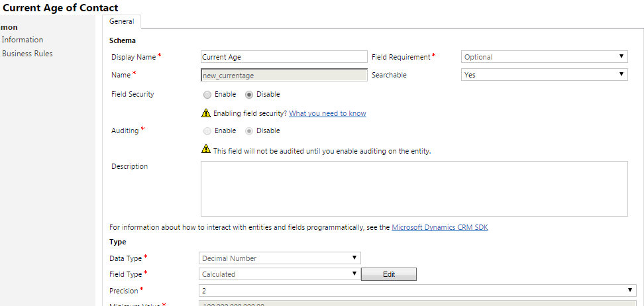Open the Field Type dropdown
Viewport: 644px width, 306px height.
pyautogui.click(x=280, y=274)
